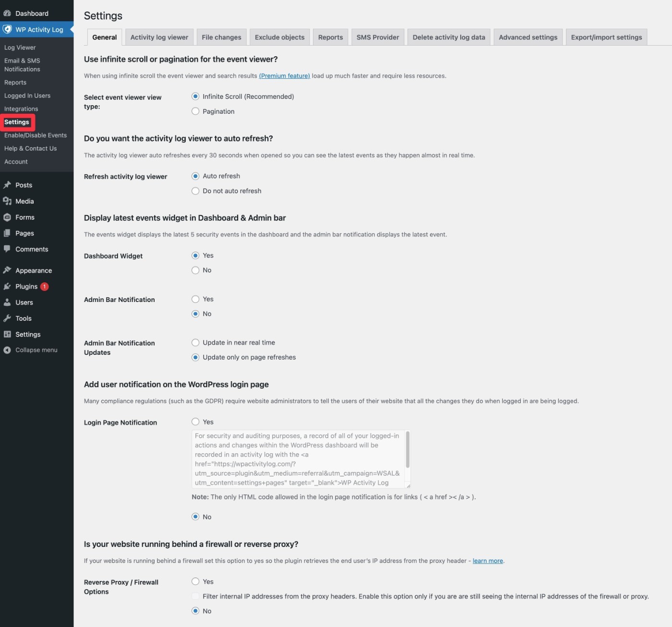
Task: Select the Pagination view type
Action: [195, 111]
